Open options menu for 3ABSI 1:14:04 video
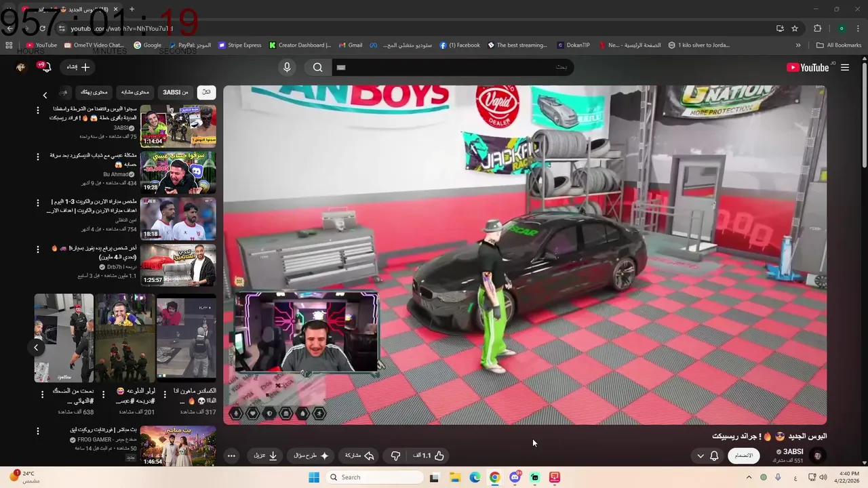 point(38,110)
